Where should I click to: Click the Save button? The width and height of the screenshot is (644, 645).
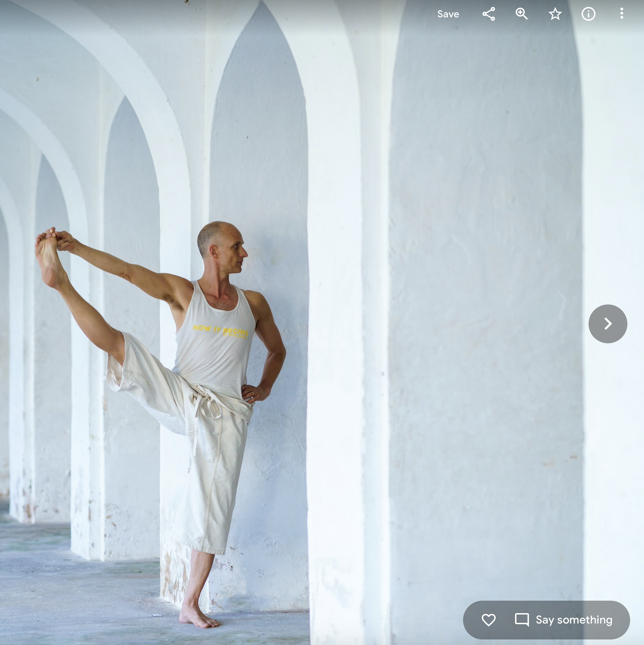448,14
